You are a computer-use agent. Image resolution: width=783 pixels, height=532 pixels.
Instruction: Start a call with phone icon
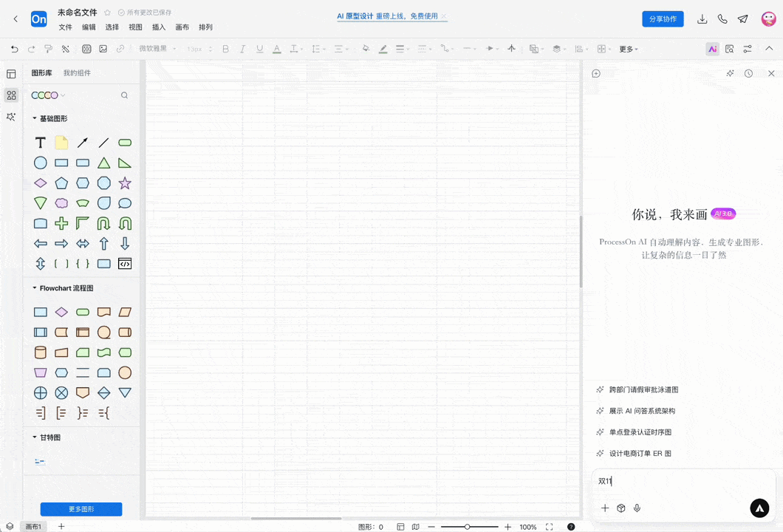pos(722,19)
